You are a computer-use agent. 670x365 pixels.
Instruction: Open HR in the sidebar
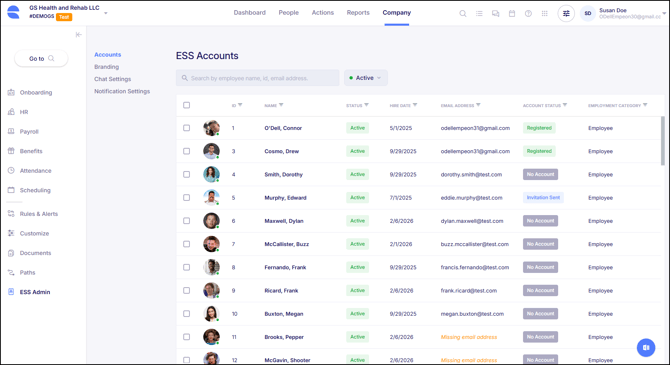tap(18, 112)
